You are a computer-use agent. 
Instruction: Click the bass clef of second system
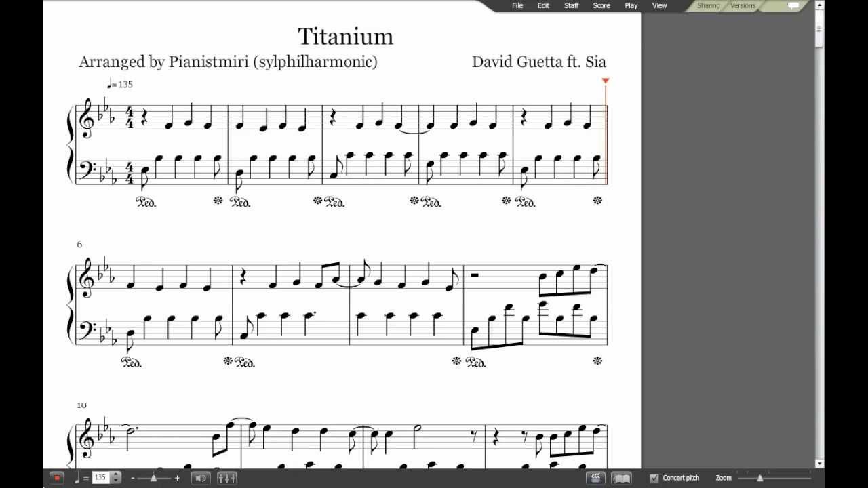[x=87, y=329]
